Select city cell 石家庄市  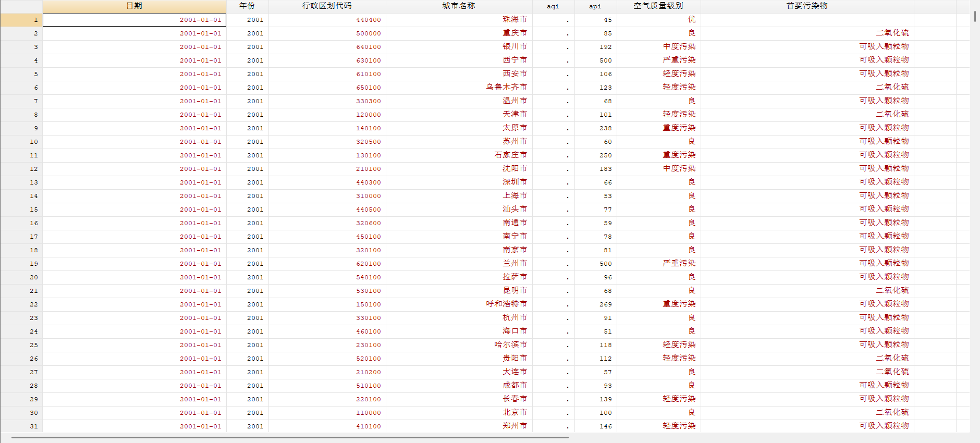point(459,155)
